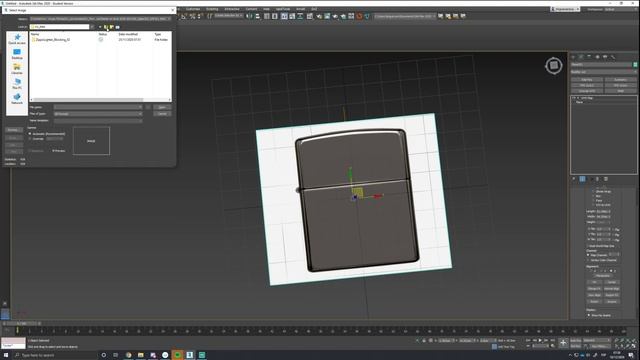Open the Interactive menu
This screenshot has width=640, height=360.
point(232,9)
